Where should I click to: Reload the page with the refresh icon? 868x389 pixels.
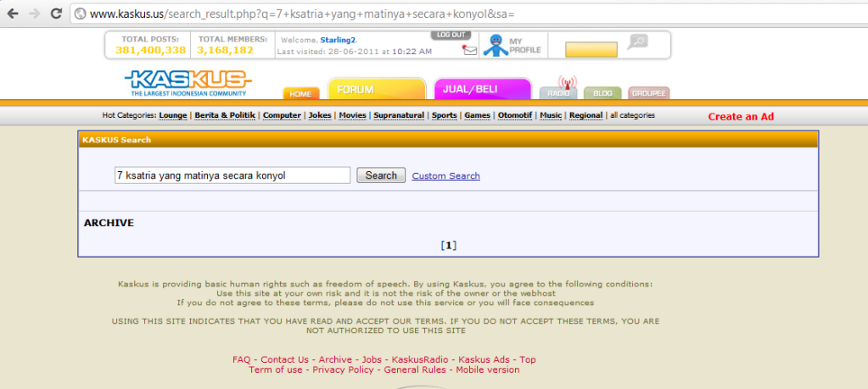(x=56, y=14)
